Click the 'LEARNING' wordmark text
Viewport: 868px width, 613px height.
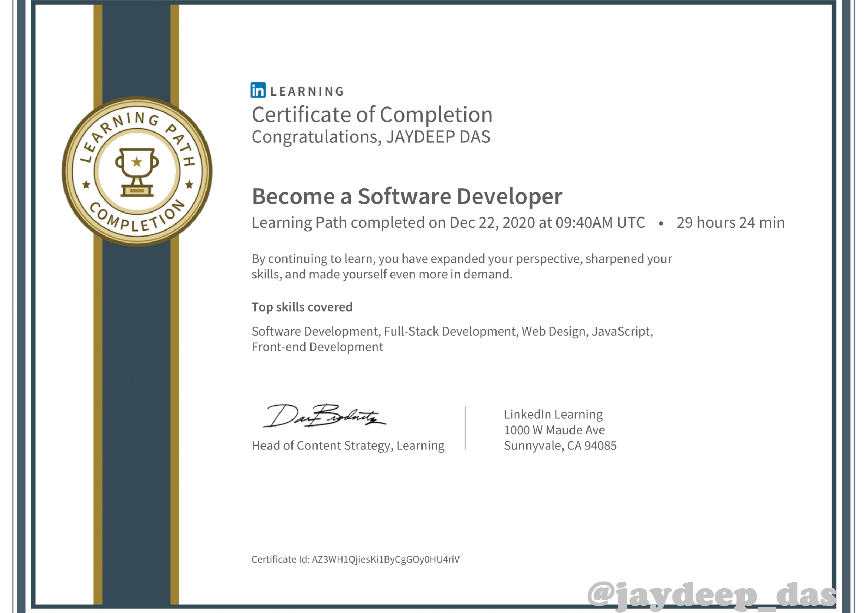(x=307, y=91)
